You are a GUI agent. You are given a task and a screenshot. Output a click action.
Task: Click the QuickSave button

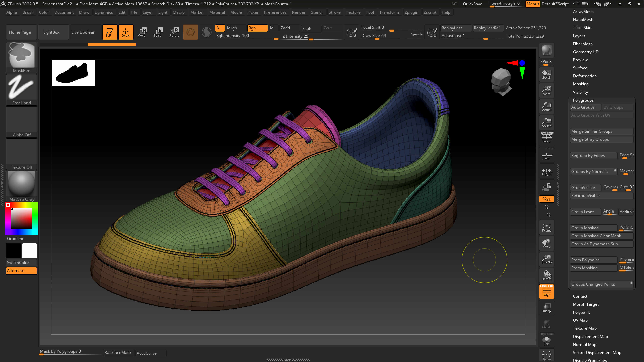[x=472, y=4]
